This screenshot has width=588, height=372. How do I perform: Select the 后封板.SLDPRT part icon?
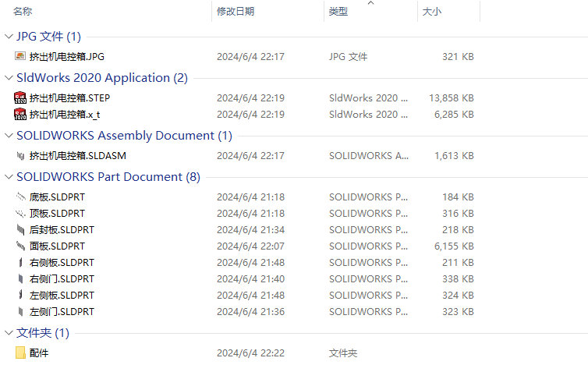tap(20, 229)
